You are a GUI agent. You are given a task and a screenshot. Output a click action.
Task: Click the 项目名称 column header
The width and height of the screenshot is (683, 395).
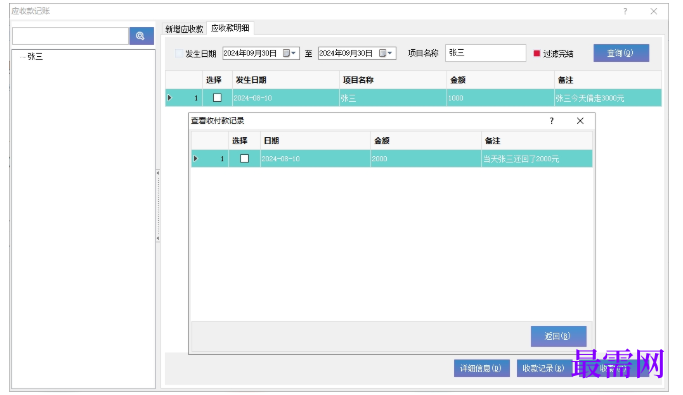[x=392, y=80]
